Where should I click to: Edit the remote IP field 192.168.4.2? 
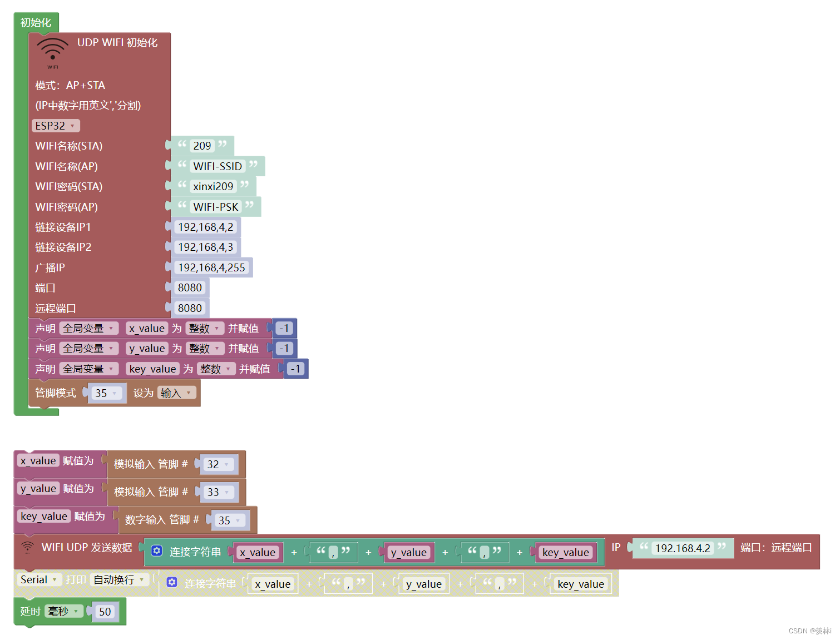pyautogui.click(x=683, y=548)
